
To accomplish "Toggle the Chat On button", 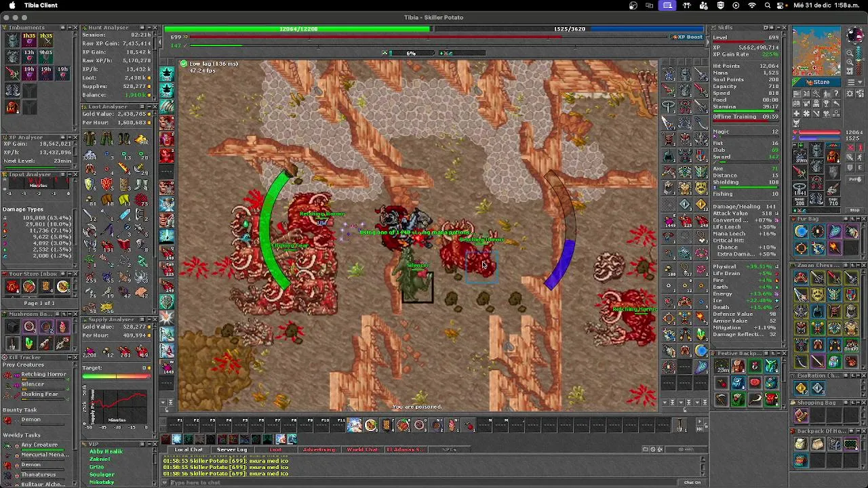I will pos(692,483).
